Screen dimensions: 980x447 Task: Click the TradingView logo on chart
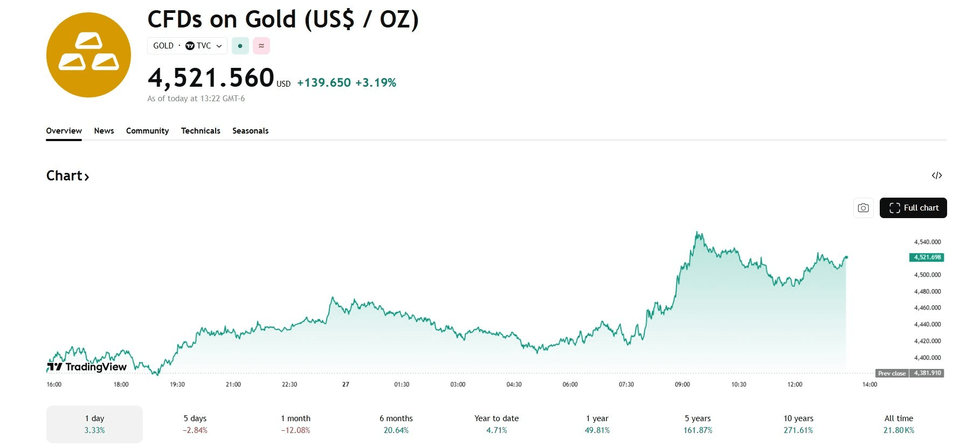tap(87, 367)
